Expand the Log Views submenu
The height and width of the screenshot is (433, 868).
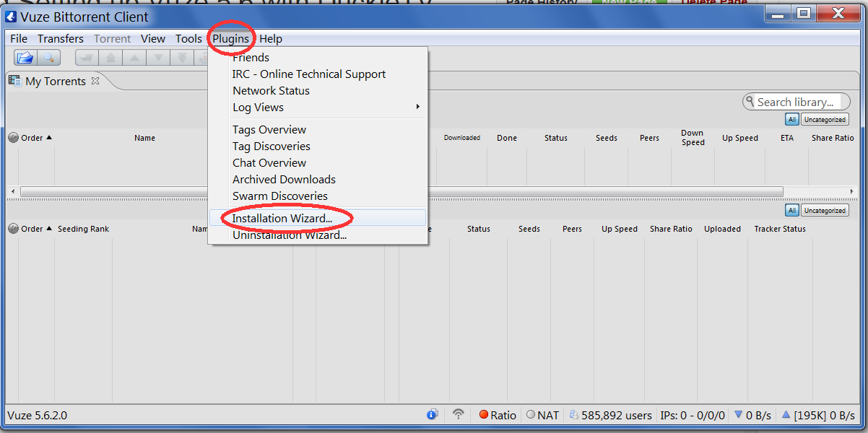click(318, 107)
